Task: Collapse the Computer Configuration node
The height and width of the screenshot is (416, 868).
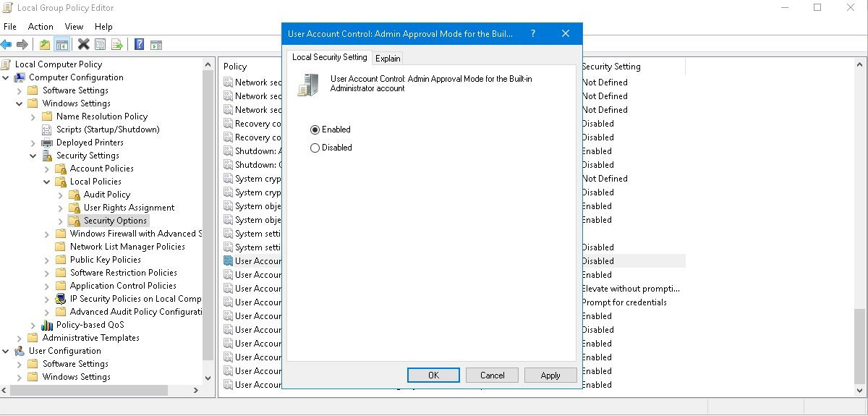Action: (x=6, y=77)
